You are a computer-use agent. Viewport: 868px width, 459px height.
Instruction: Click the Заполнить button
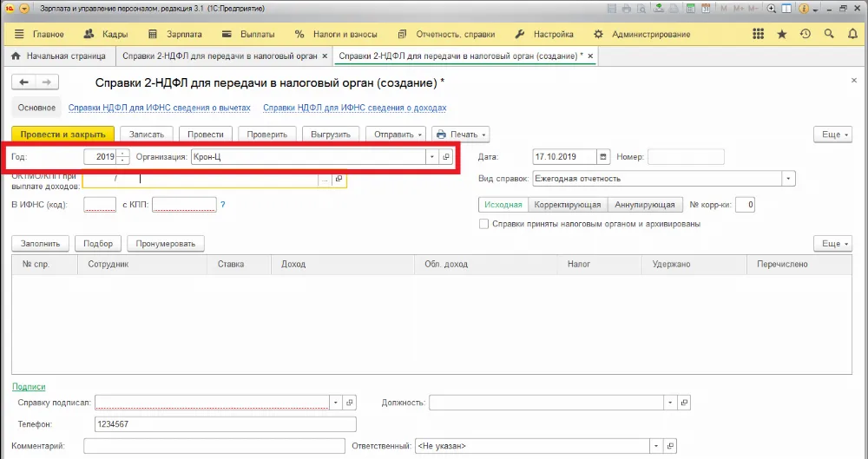(41, 244)
